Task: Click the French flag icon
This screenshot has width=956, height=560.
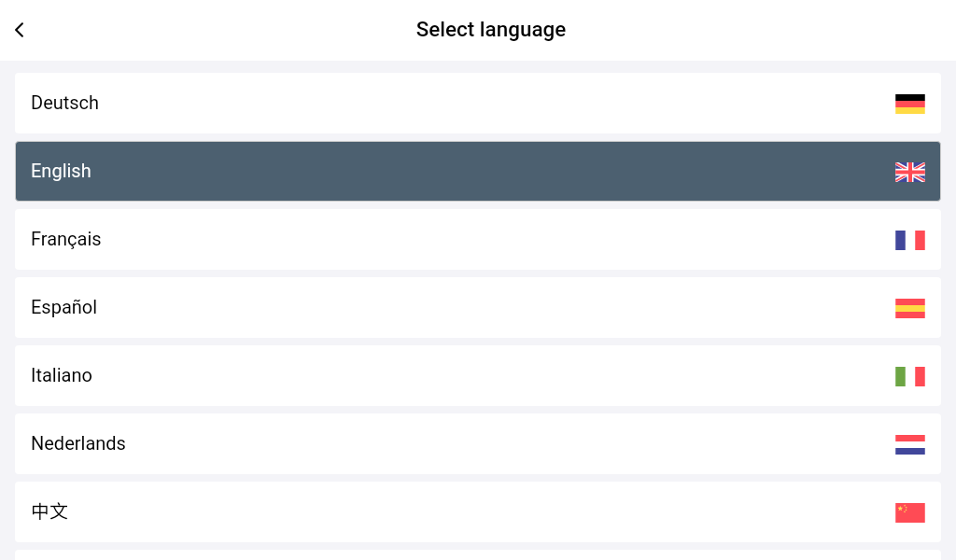Action: point(909,240)
